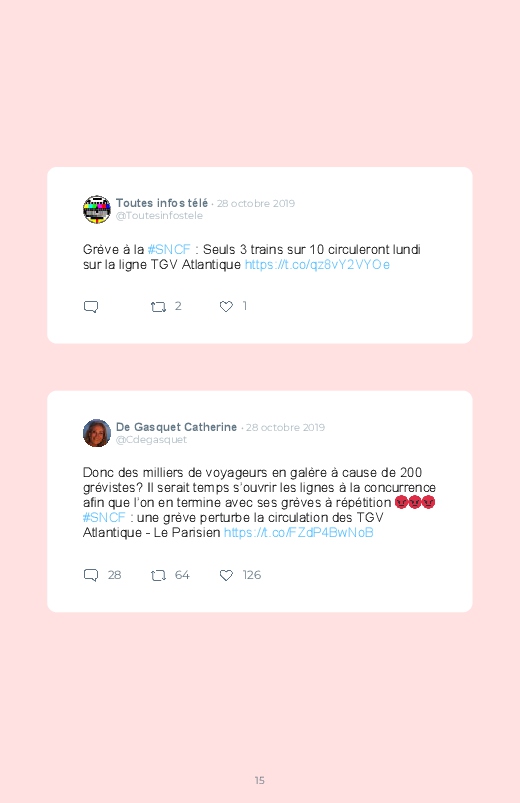Like the De Gasquet Catherine tweet
This screenshot has height=803, width=520.
click(x=226, y=576)
